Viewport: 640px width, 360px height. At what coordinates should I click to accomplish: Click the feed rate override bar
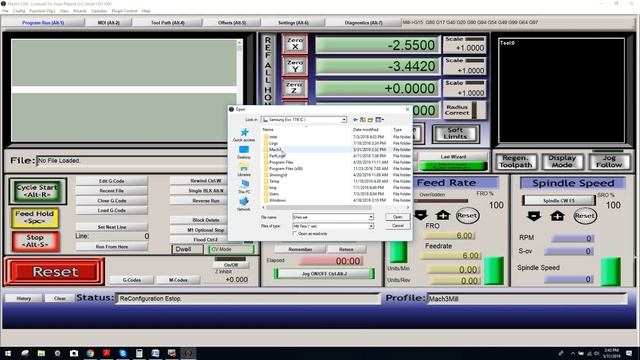click(442, 201)
